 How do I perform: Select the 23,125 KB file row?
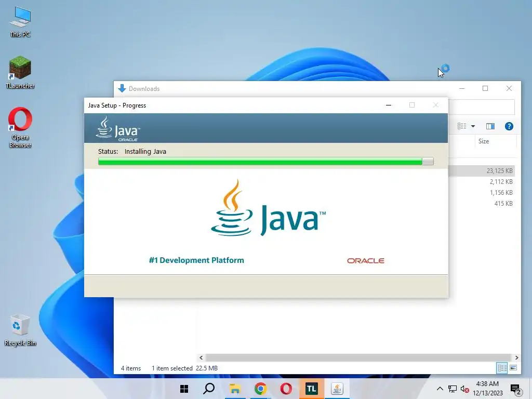[x=482, y=170]
